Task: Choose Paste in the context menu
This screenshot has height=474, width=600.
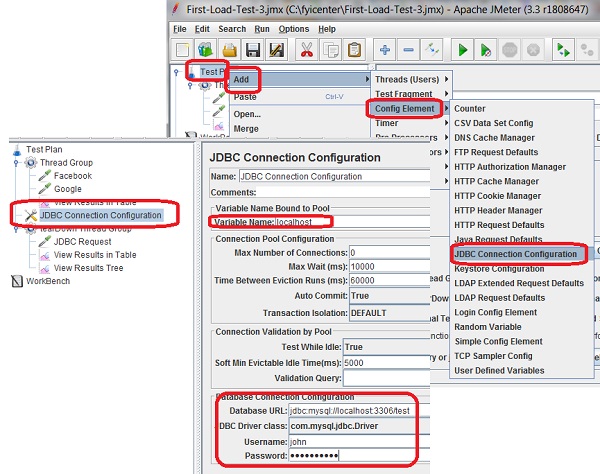Action: click(300, 97)
